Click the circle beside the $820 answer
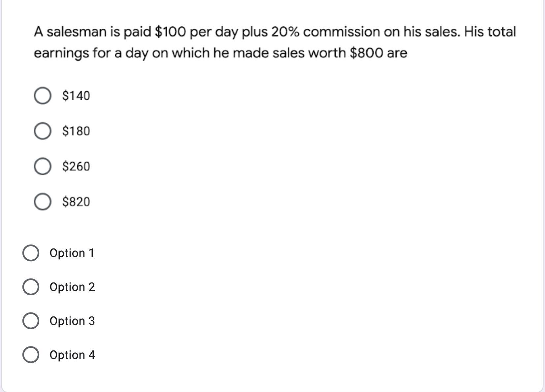Image resolution: width=545 pixels, height=392 pixels. (43, 202)
